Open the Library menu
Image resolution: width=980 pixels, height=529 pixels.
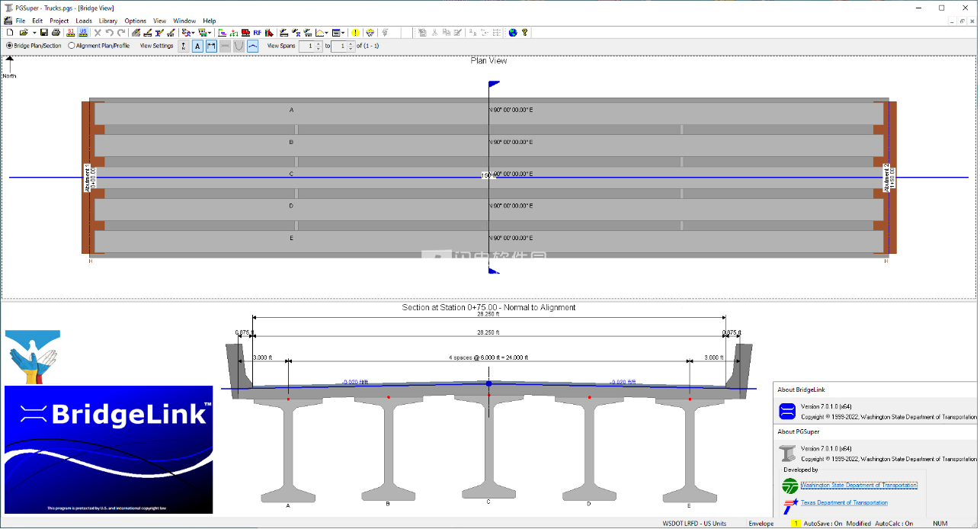108,21
